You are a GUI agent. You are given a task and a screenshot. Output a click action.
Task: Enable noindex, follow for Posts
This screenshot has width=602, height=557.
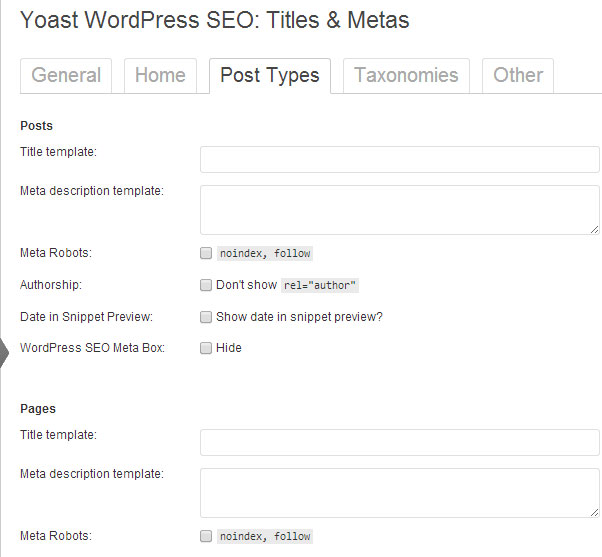(206, 253)
